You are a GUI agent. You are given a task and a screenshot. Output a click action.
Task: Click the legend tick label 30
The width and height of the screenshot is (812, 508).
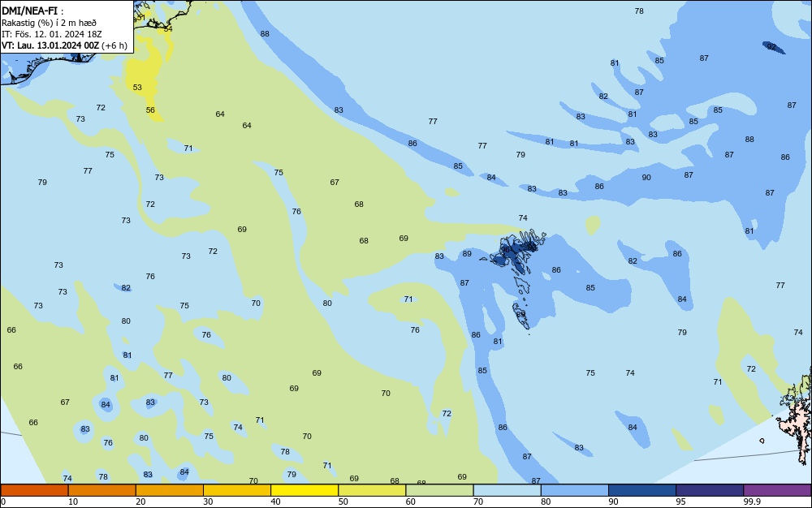(208, 502)
